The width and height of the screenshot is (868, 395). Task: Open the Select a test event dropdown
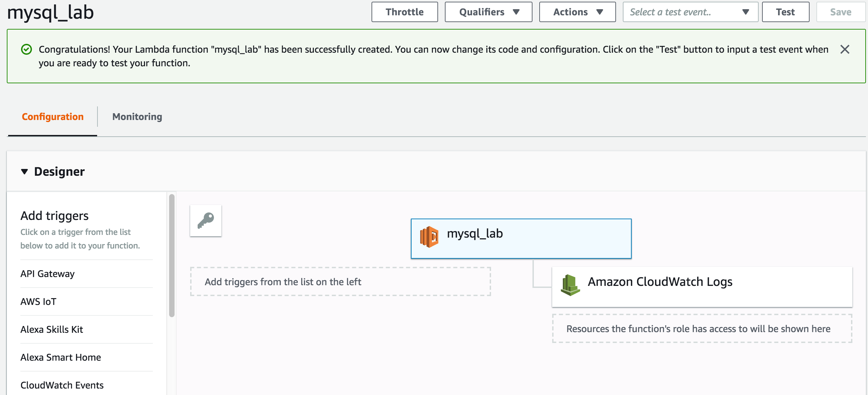[x=690, y=12]
